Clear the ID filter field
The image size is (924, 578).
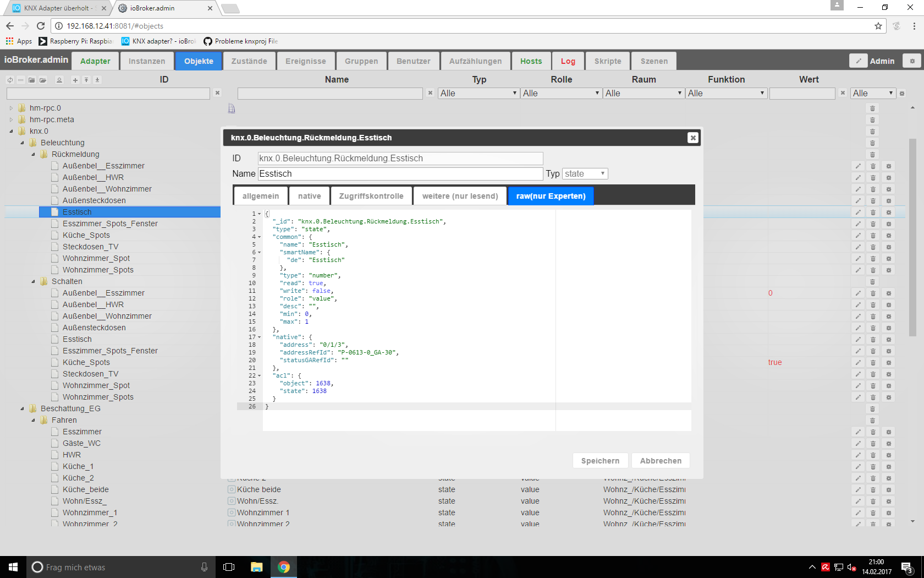tap(217, 93)
